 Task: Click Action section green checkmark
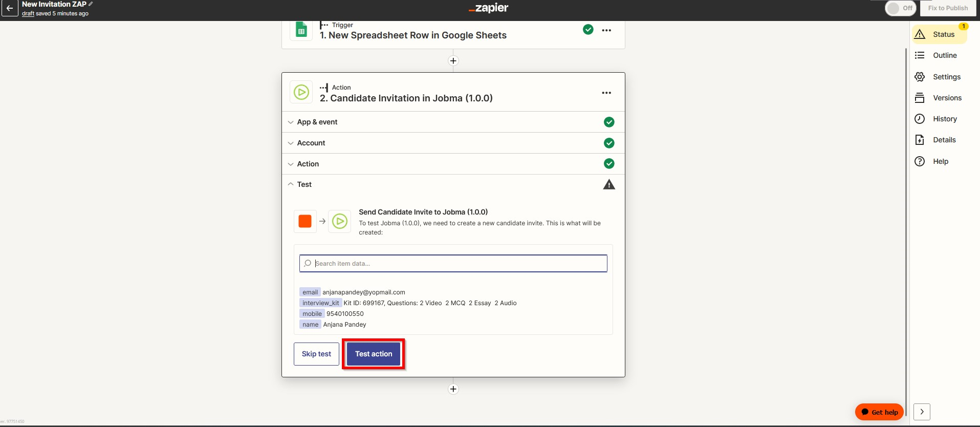click(x=609, y=163)
